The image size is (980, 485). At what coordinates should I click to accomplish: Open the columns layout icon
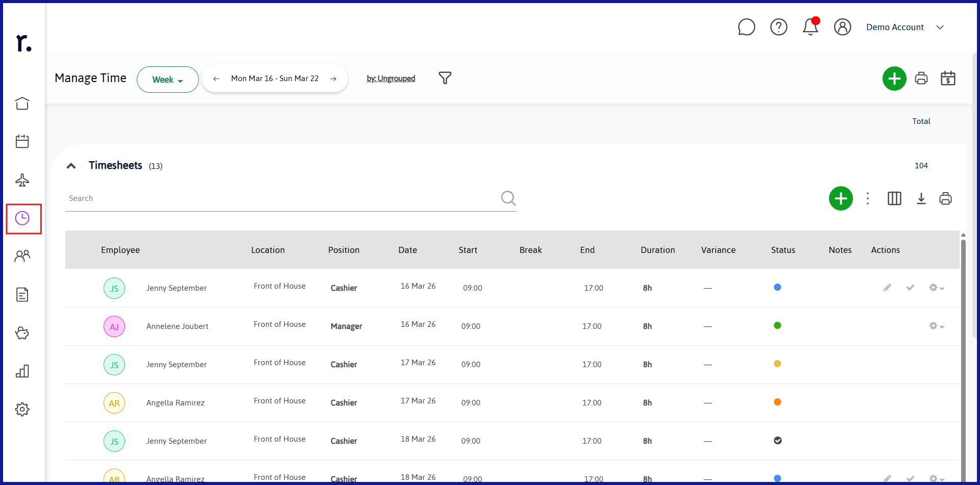tap(894, 198)
